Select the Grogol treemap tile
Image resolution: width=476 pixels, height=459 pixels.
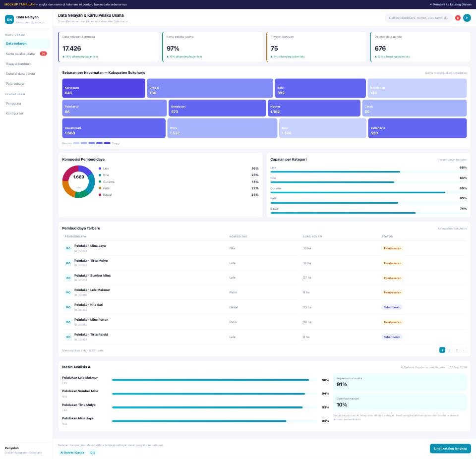(x=210, y=88)
